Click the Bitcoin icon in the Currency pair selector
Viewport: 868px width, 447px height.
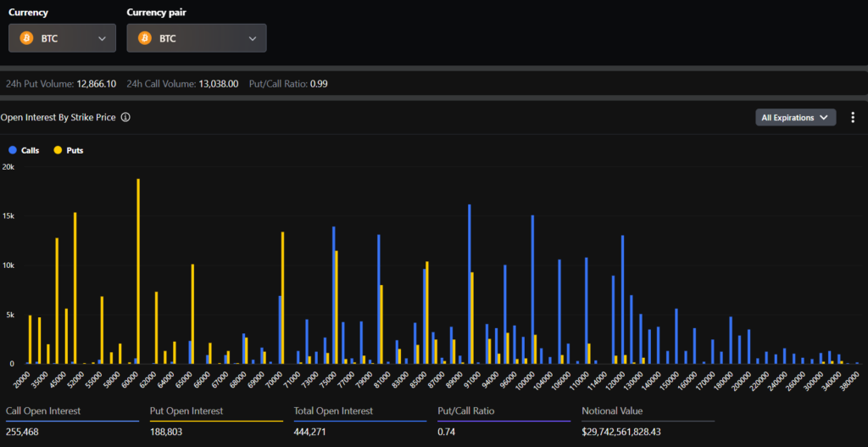point(144,38)
